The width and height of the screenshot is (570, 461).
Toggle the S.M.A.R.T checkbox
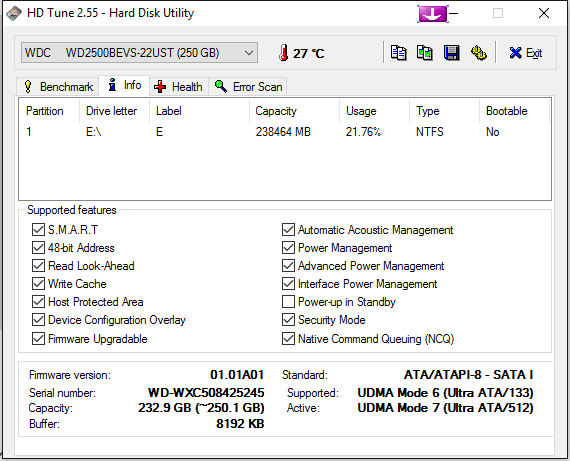pos(38,230)
